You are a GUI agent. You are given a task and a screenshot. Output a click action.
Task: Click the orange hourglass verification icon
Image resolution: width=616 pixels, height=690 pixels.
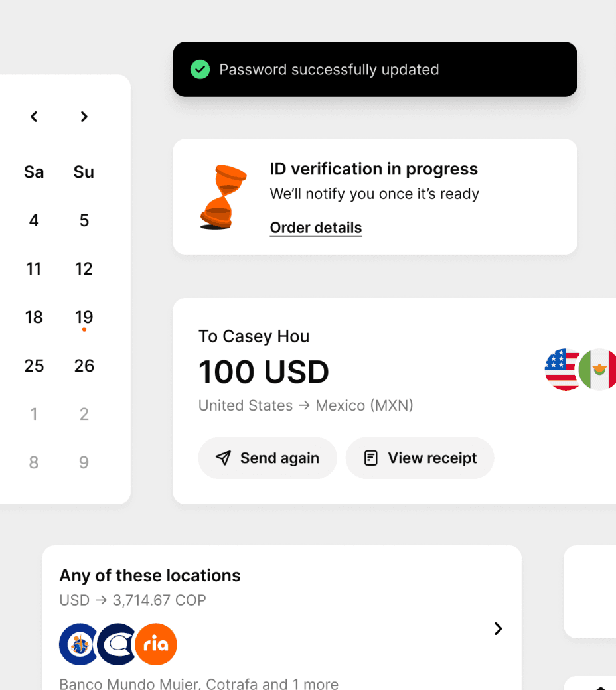(223, 197)
